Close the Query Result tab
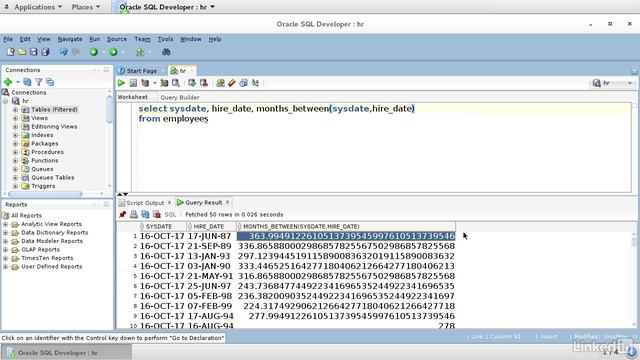 (227, 202)
